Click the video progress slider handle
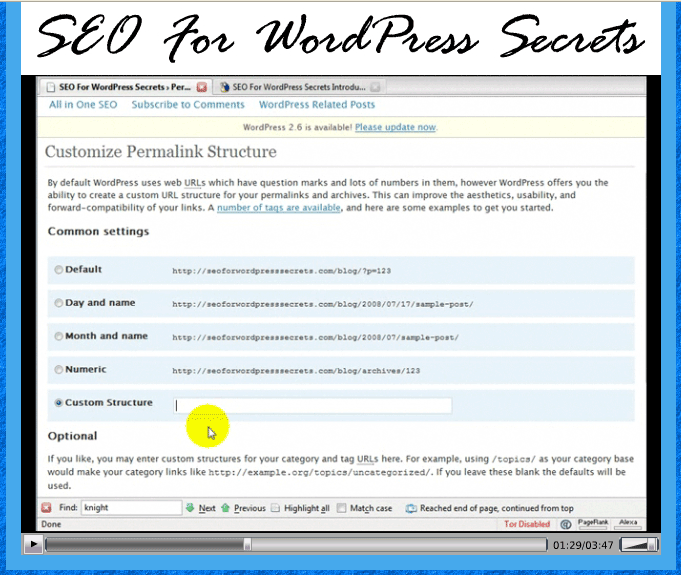Viewport: 681px width, 575px height. click(247, 544)
